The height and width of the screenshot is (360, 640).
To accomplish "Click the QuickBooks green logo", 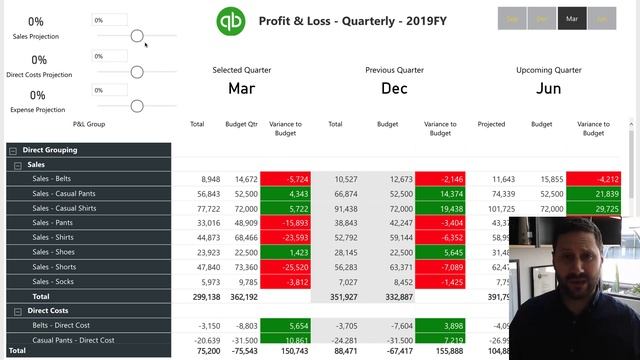I will [x=231, y=21].
